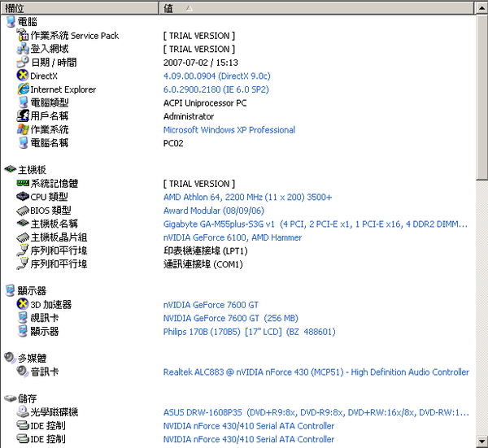The image size is (488, 448).
Task: Select the ACPI Uniprocessor PC value
Action: pyautogui.click(x=205, y=103)
